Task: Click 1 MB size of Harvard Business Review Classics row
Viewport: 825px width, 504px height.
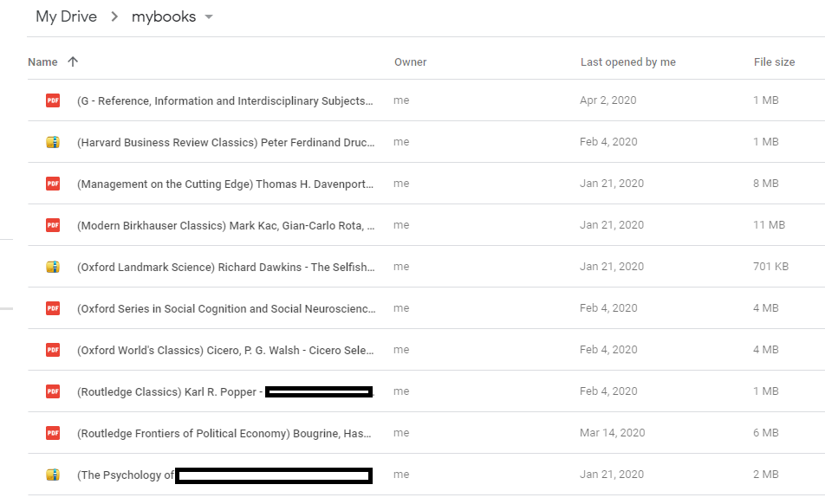Action: (x=765, y=142)
